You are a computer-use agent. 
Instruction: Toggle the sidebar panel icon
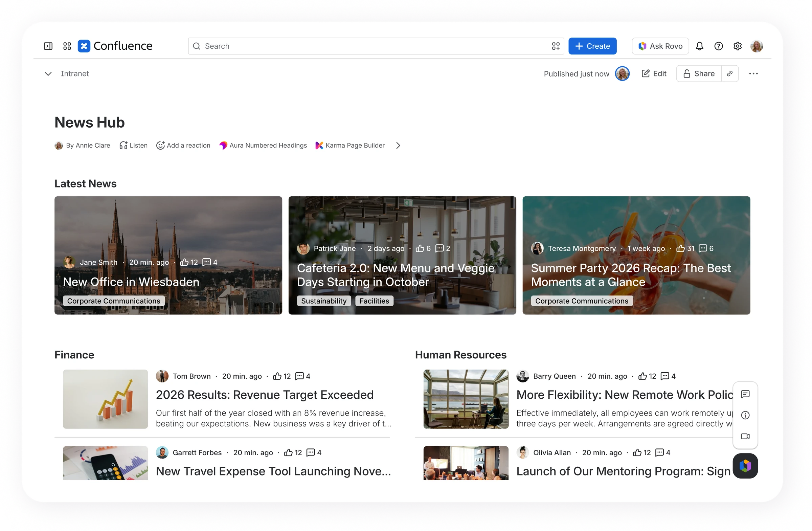pos(48,46)
